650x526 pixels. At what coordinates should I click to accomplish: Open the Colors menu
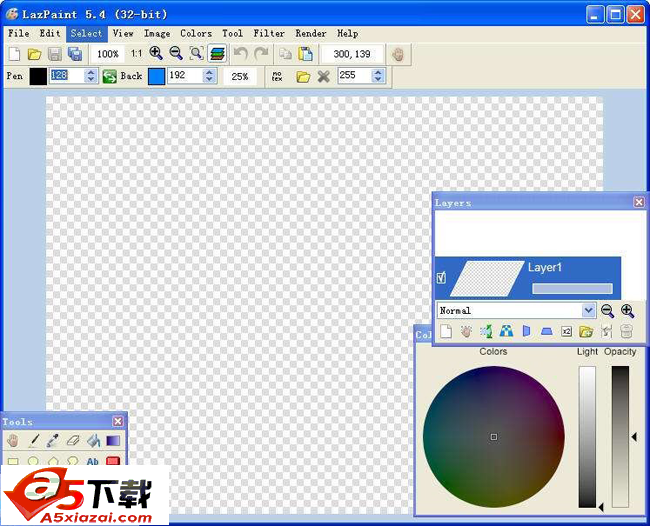coord(196,34)
